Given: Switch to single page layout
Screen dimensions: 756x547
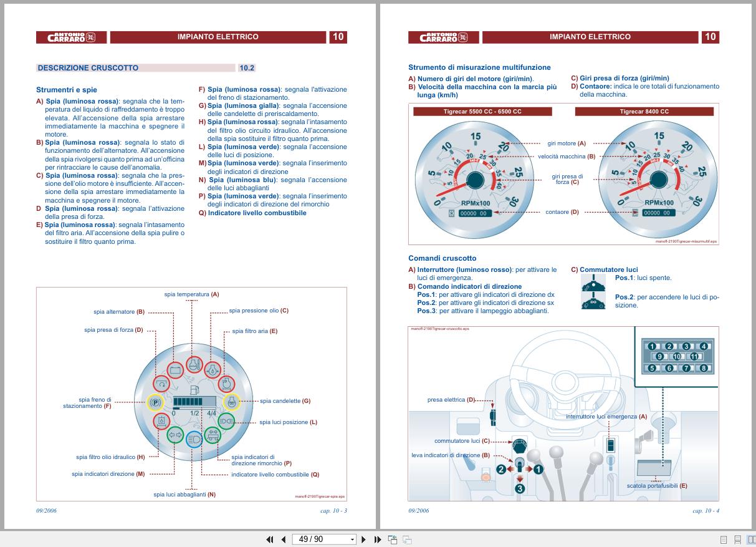Looking at the screenshot, I should 724,540.
